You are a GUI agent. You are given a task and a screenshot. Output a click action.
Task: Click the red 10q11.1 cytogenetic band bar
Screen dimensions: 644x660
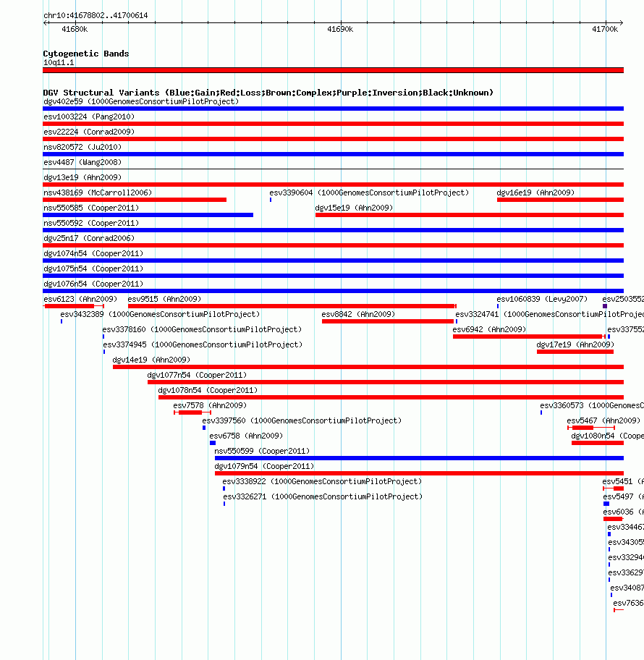click(333, 70)
